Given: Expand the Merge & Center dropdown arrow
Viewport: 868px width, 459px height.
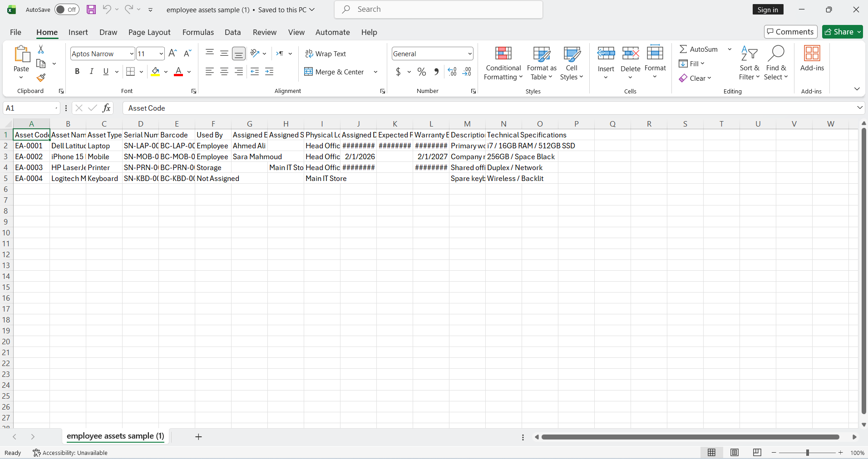Looking at the screenshot, I should point(375,72).
